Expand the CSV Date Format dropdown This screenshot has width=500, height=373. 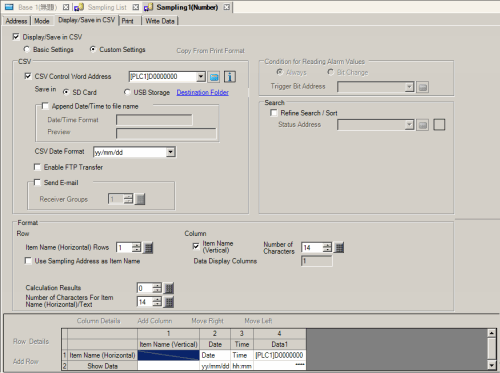(x=171, y=152)
